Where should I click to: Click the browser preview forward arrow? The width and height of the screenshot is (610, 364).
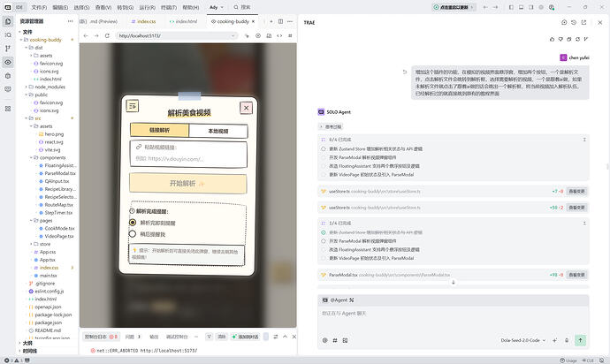coord(96,35)
